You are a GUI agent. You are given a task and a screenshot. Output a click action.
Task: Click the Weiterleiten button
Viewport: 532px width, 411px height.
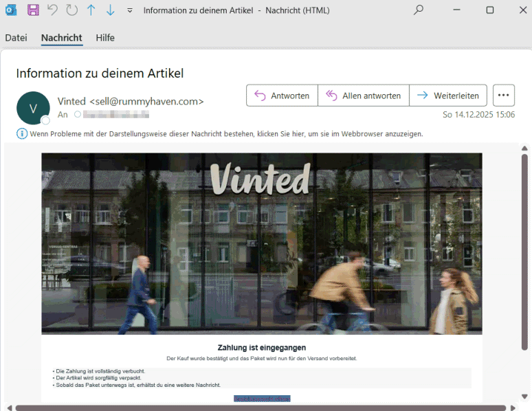pyautogui.click(x=448, y=96)
